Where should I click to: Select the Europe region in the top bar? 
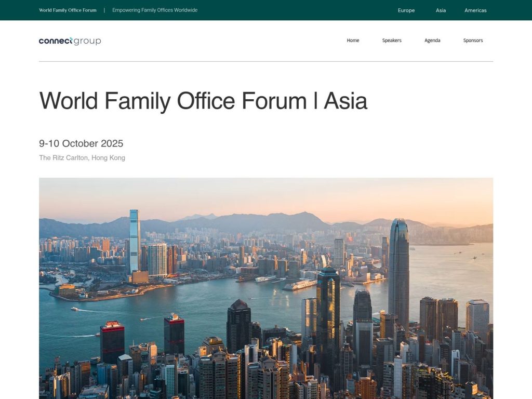[406, 10]
